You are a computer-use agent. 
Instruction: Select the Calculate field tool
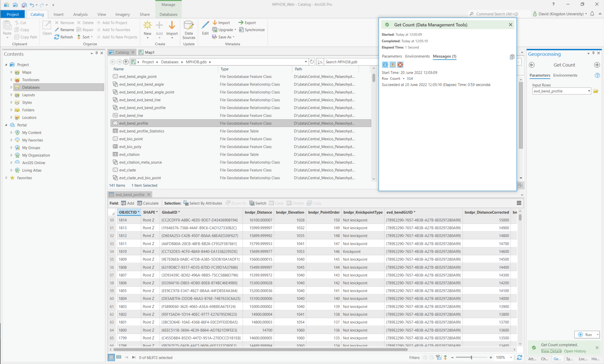pos(148,203)
